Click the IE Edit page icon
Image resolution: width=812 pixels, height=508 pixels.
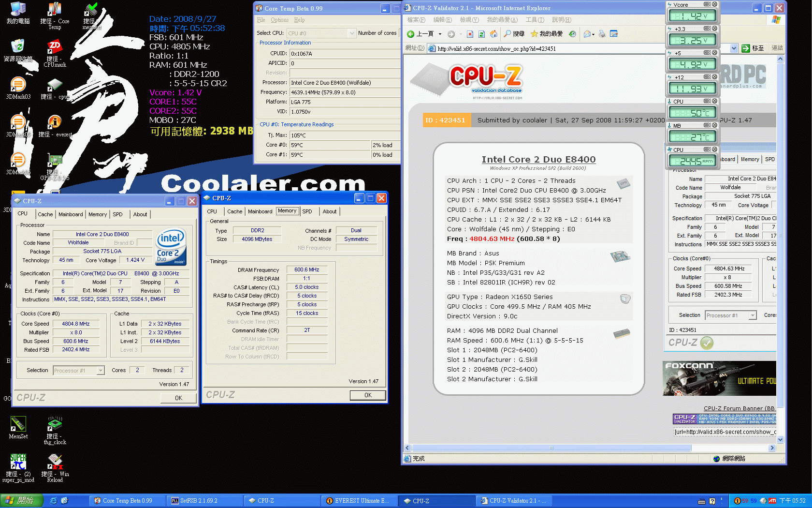[614, 34]
